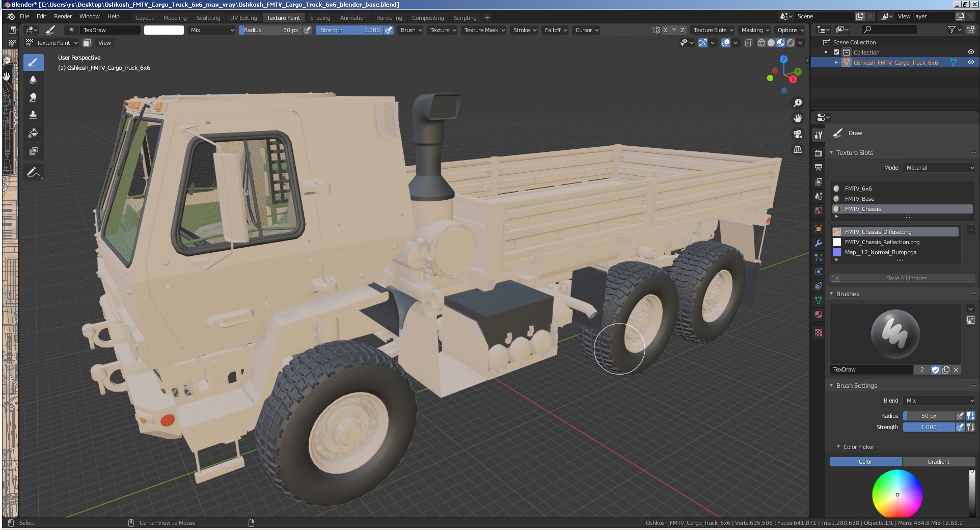Viewport: 980px width, 530px height.
Task: Toggle Collection exclude checkbox in outliner
Action: tap(836, 52)
